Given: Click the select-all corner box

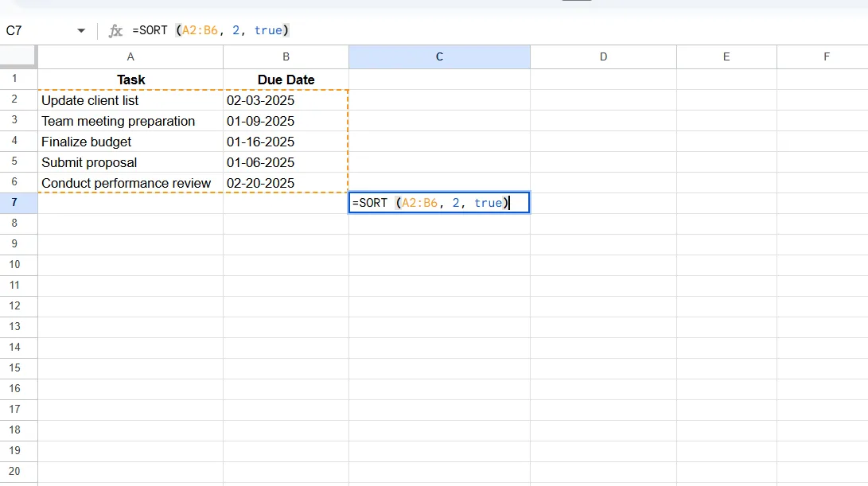Looking at the screenshot, I should coord(18,56).
